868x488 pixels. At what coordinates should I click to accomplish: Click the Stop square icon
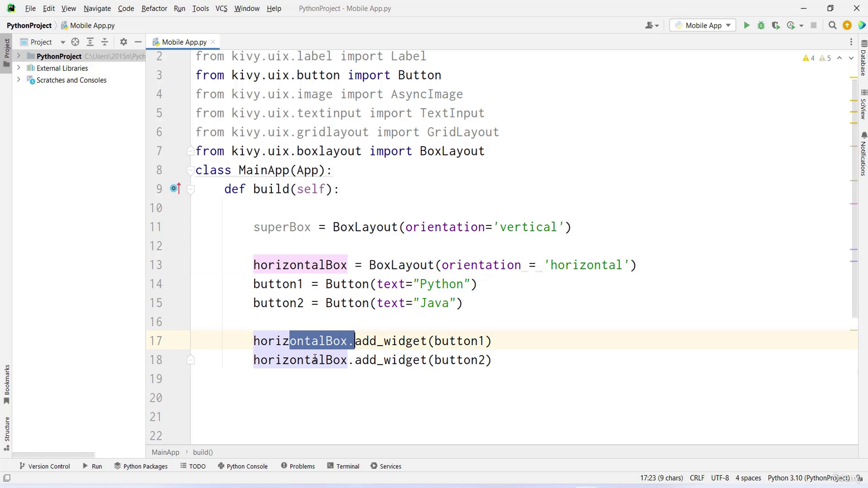pos(814,25)
